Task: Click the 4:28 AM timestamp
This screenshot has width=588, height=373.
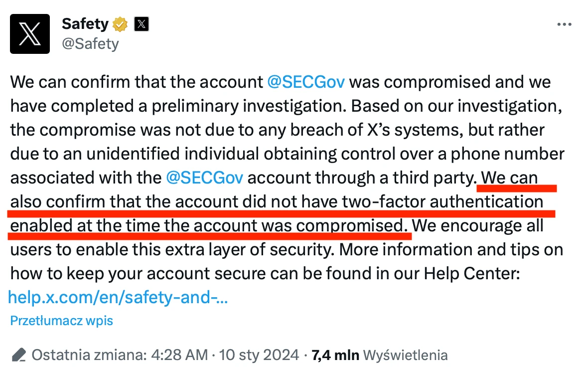Action: click(179, 355)
